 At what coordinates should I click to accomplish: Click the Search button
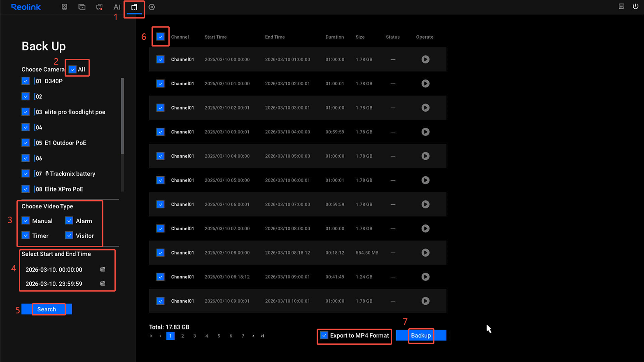tap(47, 309)
